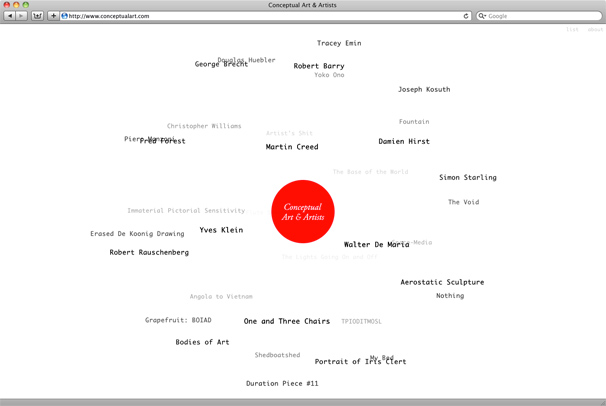Screen dimensions: 606x406
Task: Select the Yves Klein link
Action: 221,230
